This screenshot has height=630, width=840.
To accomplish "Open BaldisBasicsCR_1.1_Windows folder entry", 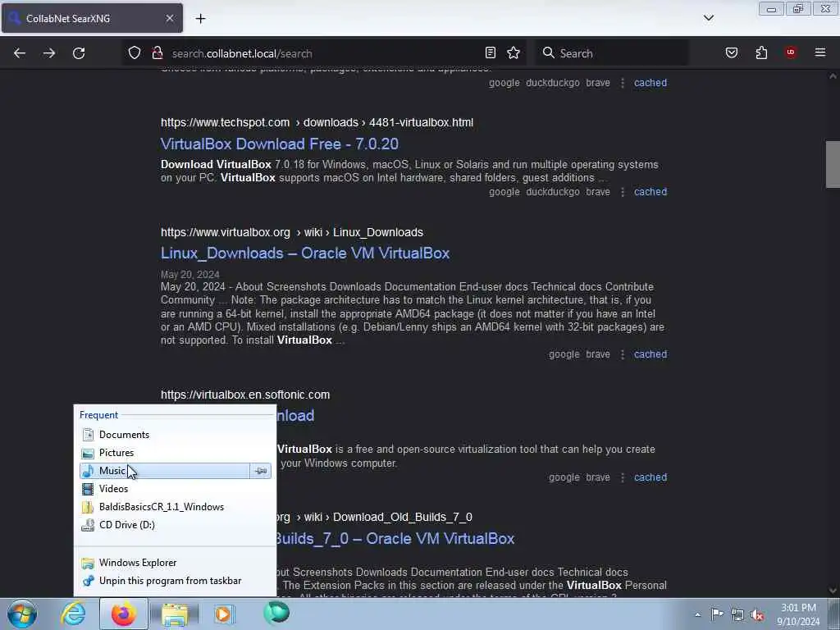I will coord(175,507).
